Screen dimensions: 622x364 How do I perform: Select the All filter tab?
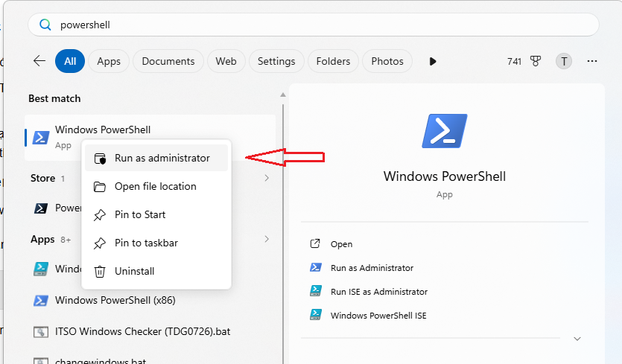[x=70, y=61]
